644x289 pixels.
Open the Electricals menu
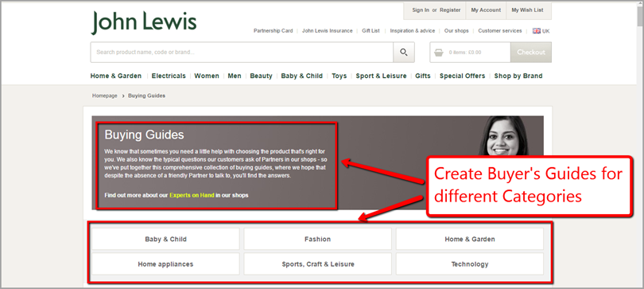[169, 76]
